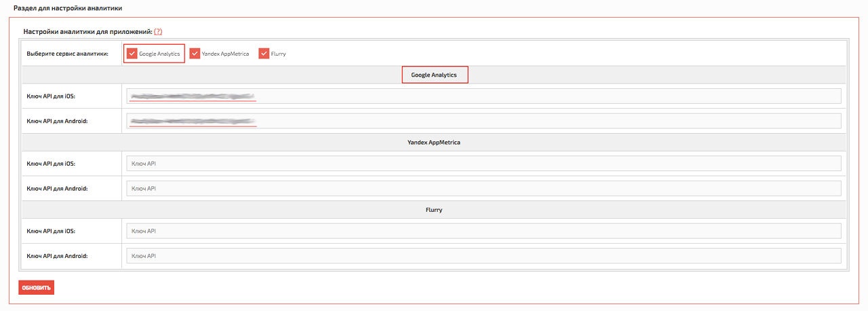The width and height of the screenshot is (868, 311).
Task: Click Yandex AppMetrica iOS API key field
Action: pyautogui.click(x=484, y=164)
